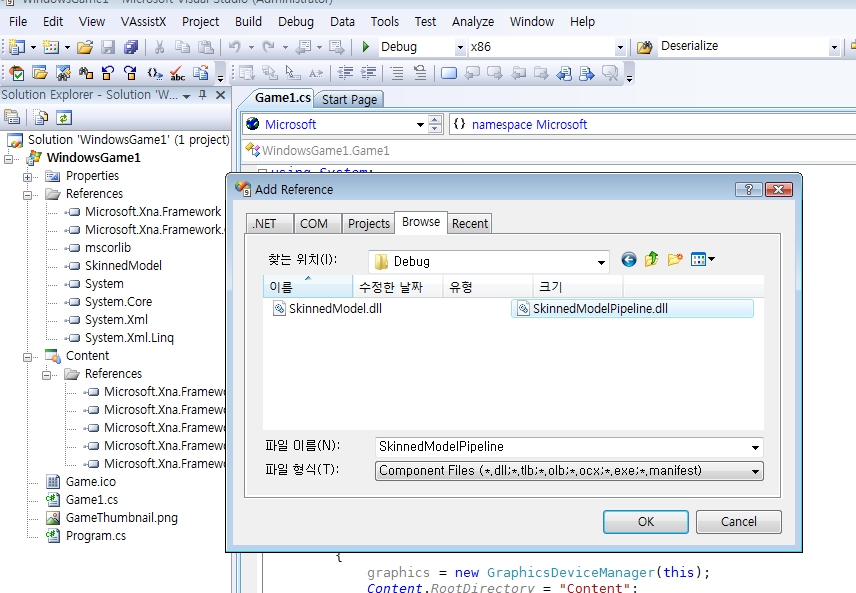Viewport: 856px width, 593px height.
Task: Click Cancel in Add Reference dialog
Action: 739,522
